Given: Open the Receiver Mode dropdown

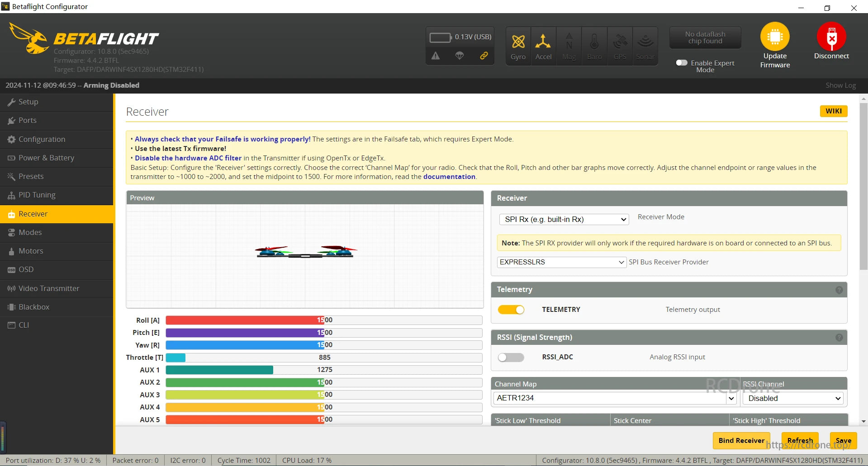Looking at the screenshot, I should tap(563, 219).
